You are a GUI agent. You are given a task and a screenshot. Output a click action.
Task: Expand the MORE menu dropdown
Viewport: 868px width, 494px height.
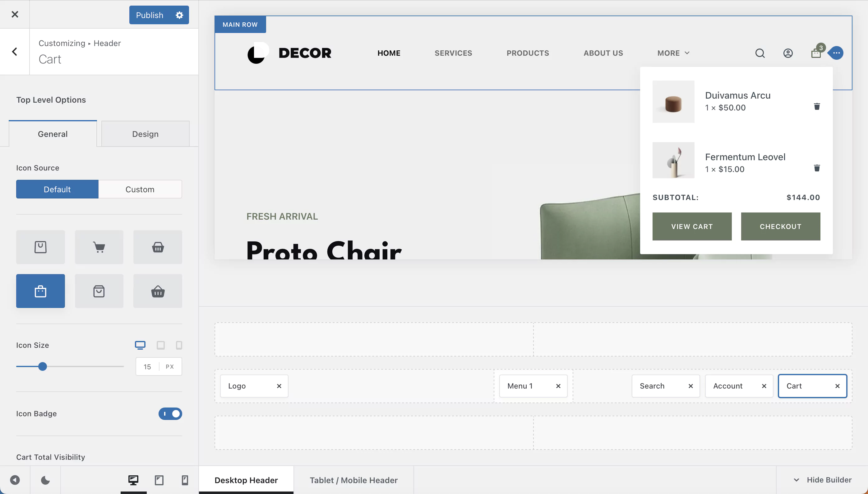tap(673, 53)
